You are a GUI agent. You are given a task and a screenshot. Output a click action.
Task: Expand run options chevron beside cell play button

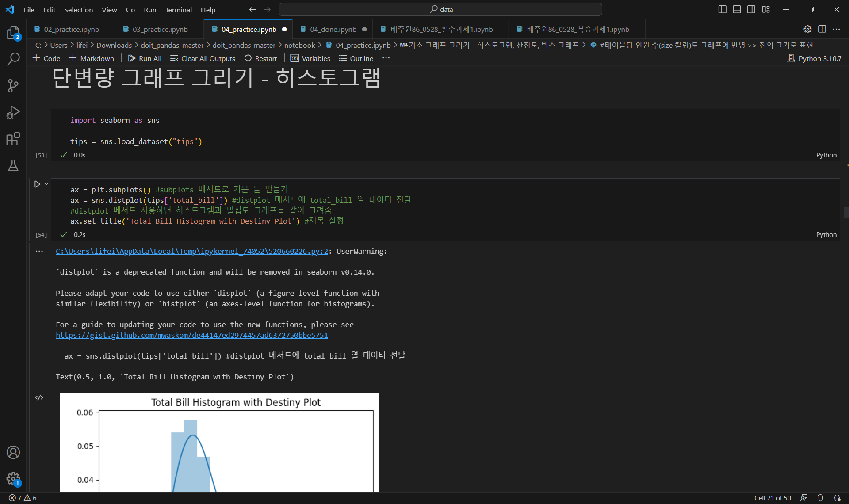(x=46, y=184)
